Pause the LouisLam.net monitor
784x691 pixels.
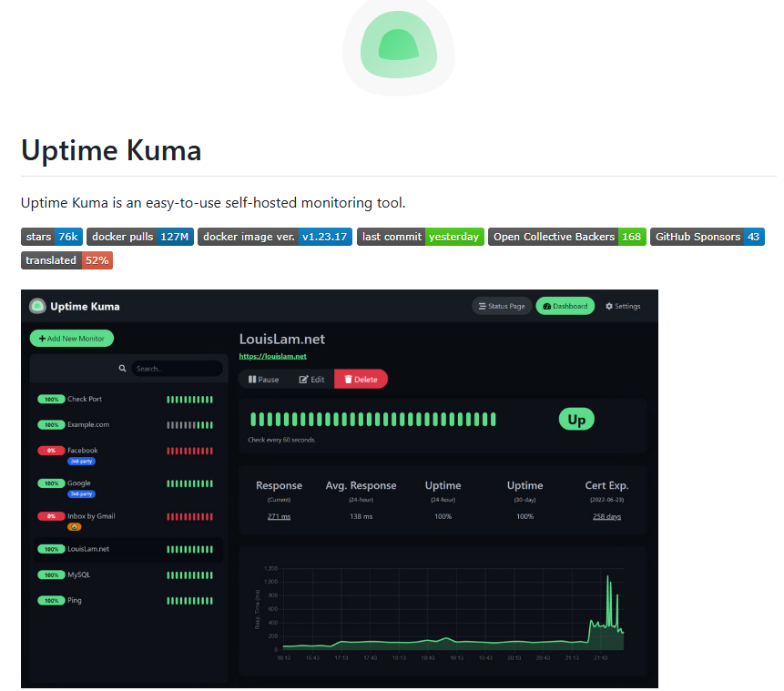263,380
